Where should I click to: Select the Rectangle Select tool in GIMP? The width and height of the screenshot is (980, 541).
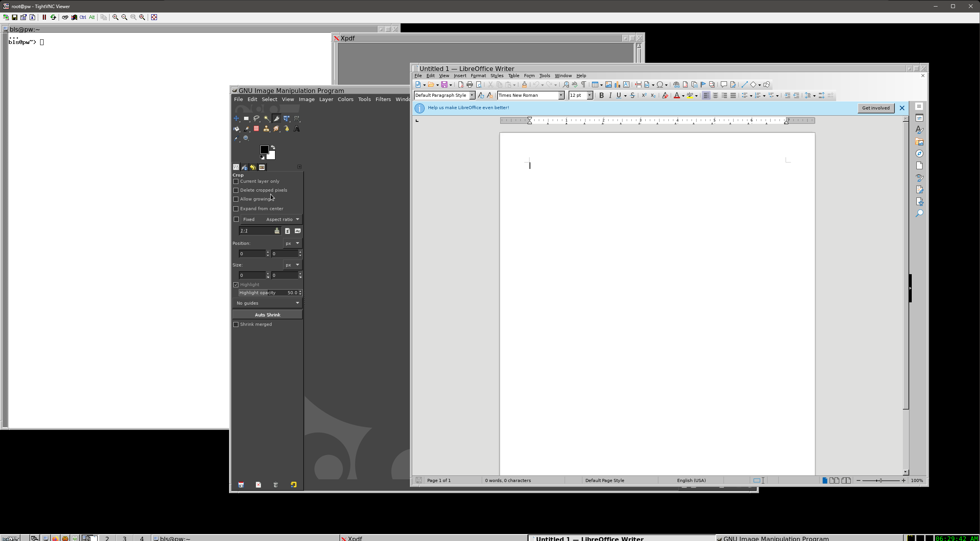click(246, 119)
